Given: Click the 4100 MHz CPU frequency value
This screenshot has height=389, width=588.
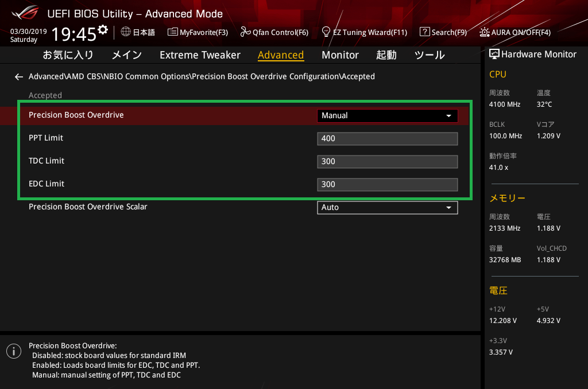Looking at the screenshot, I should tap(505, 104).
